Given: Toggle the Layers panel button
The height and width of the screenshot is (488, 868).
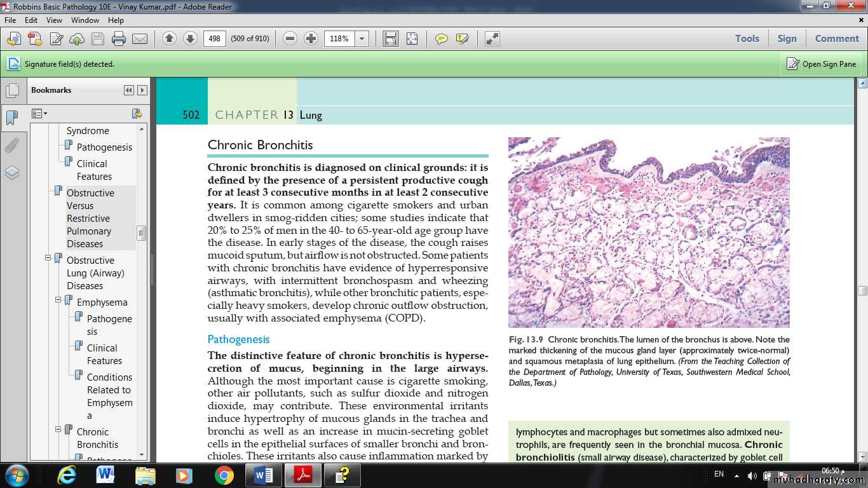Looking at the screenshot, I should tap(12, 173).
